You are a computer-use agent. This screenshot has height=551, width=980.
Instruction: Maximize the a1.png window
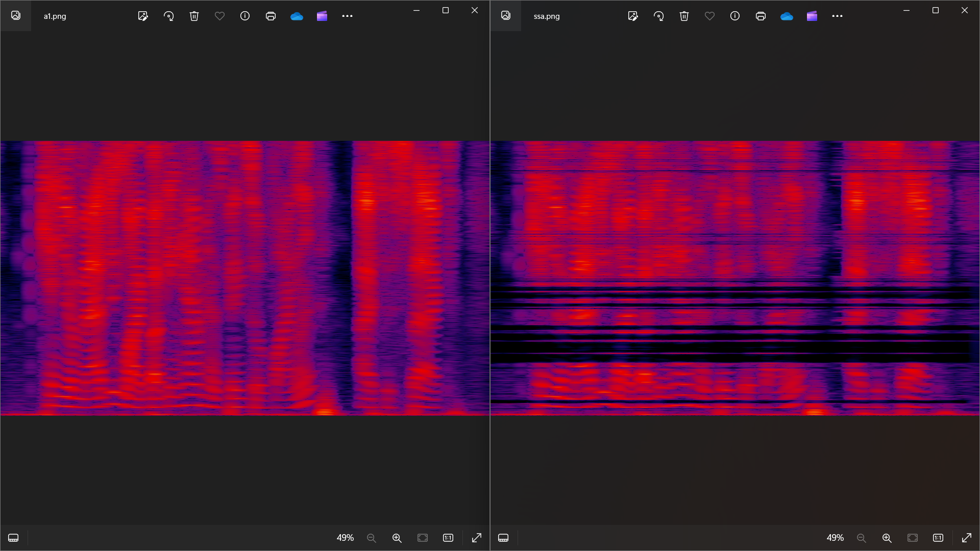coord(446,10)
